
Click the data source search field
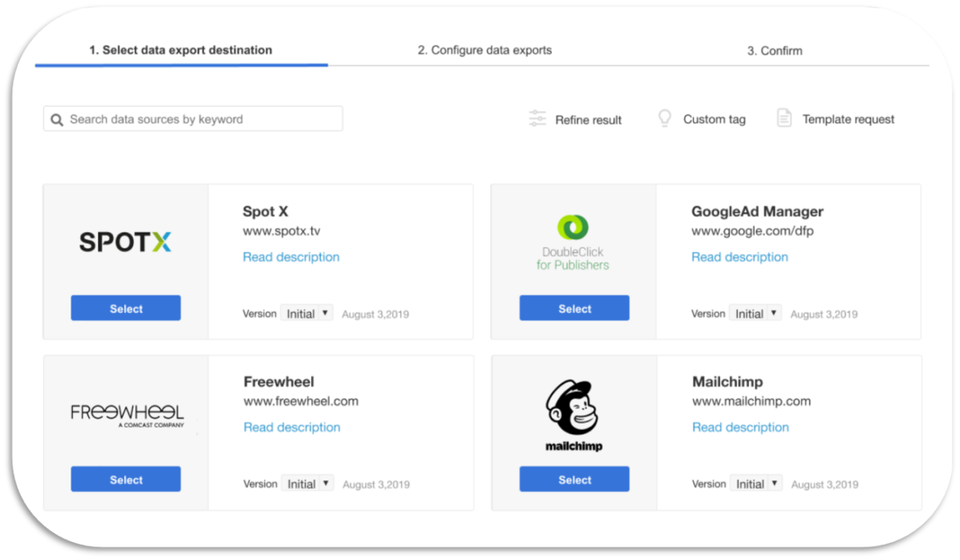[192, 118]
